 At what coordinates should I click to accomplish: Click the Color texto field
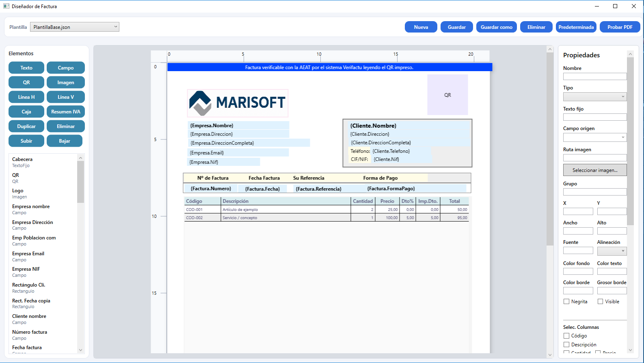pyautogui.click(x=612, y=272)
